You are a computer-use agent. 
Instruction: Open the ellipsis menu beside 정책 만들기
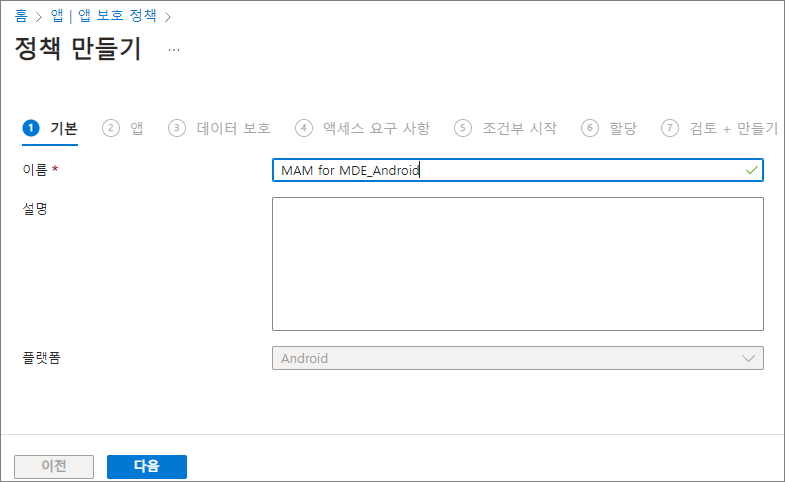pos(174,49)
